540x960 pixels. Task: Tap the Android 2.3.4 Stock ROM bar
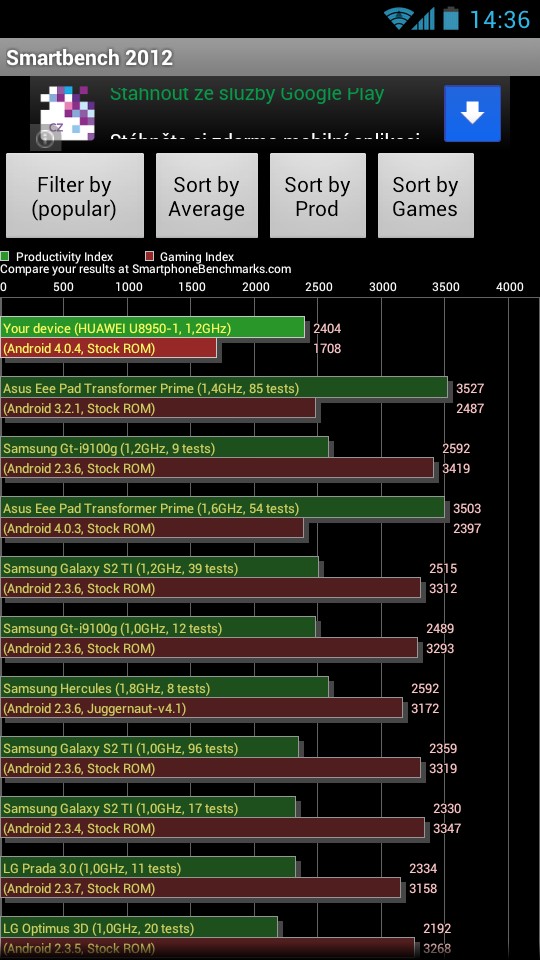tap(212, 828)
